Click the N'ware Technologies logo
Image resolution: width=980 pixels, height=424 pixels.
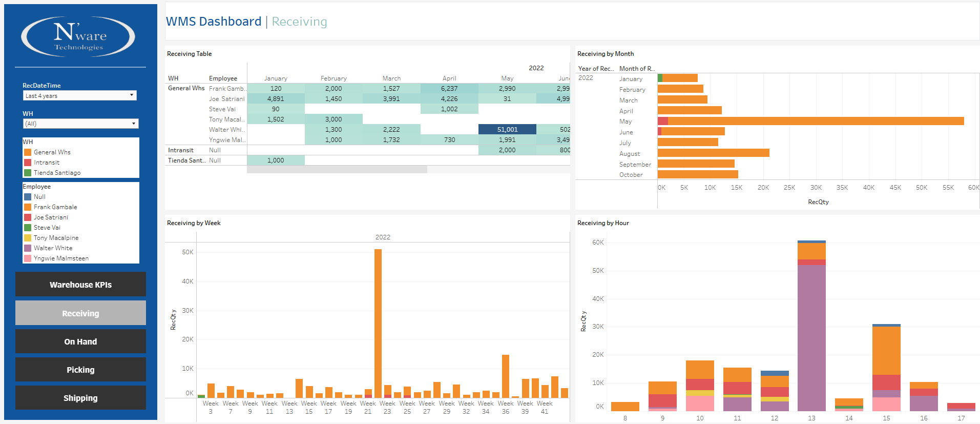[78, 36]
